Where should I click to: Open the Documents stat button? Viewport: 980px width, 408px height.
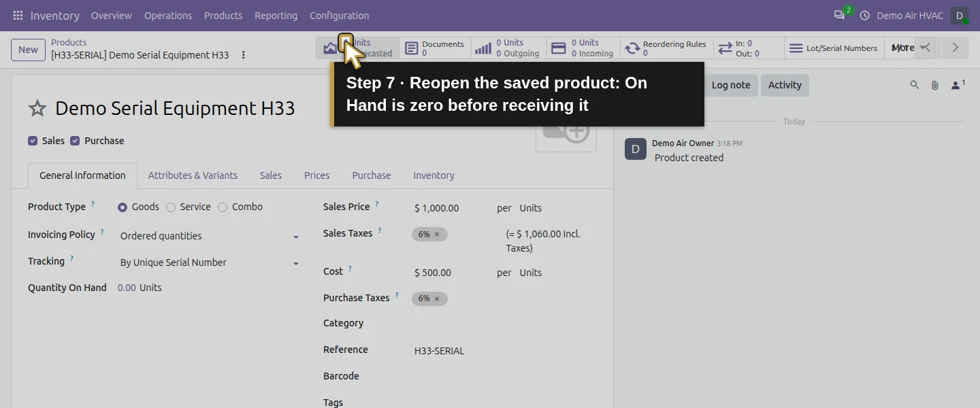436,48
